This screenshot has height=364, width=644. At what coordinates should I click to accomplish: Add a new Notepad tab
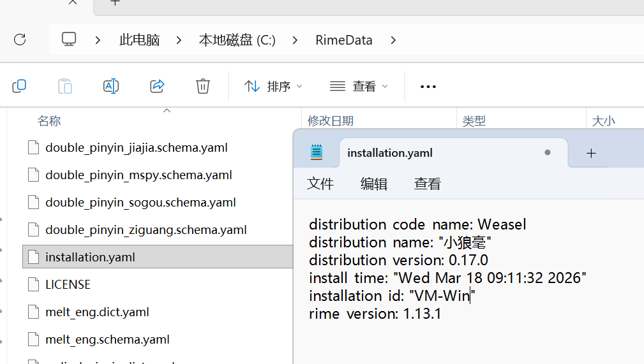pos(591,153)
